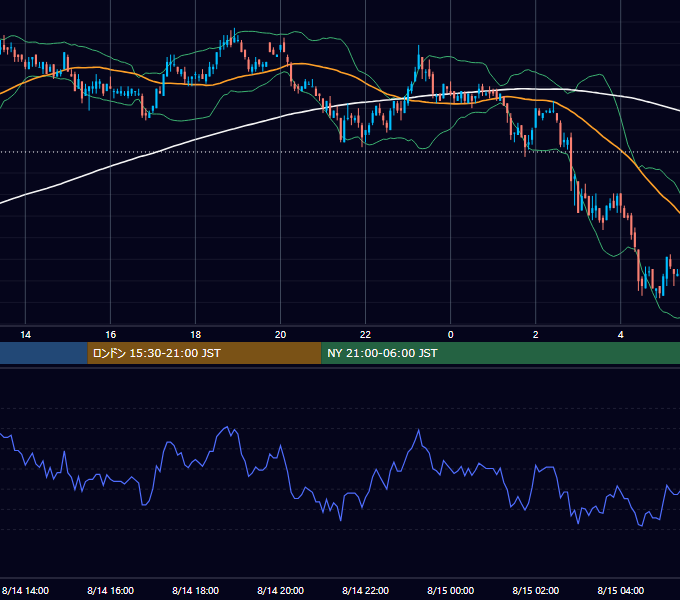The height and width of the screenshot is (600, 680).
Task: Click the 8/14 14:00 time label
Action: coord(26,590)
